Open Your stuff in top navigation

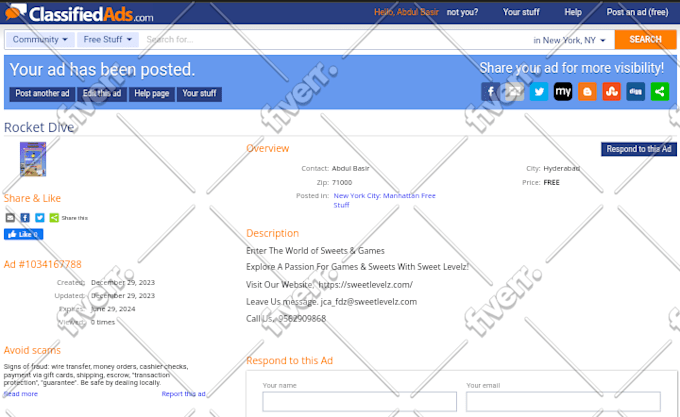click(x=521, y=12)
